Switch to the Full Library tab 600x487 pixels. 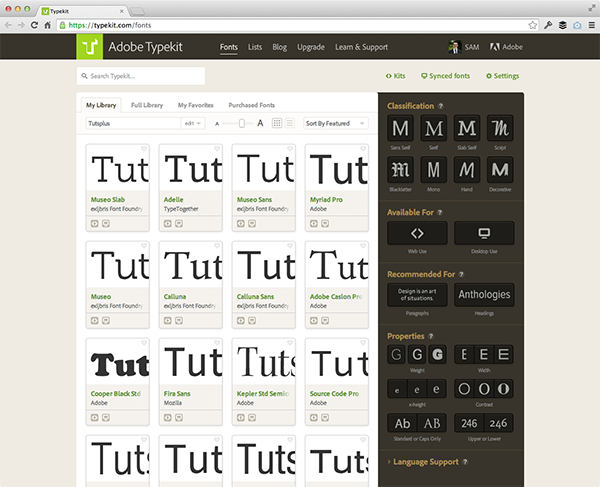[147, 105]
